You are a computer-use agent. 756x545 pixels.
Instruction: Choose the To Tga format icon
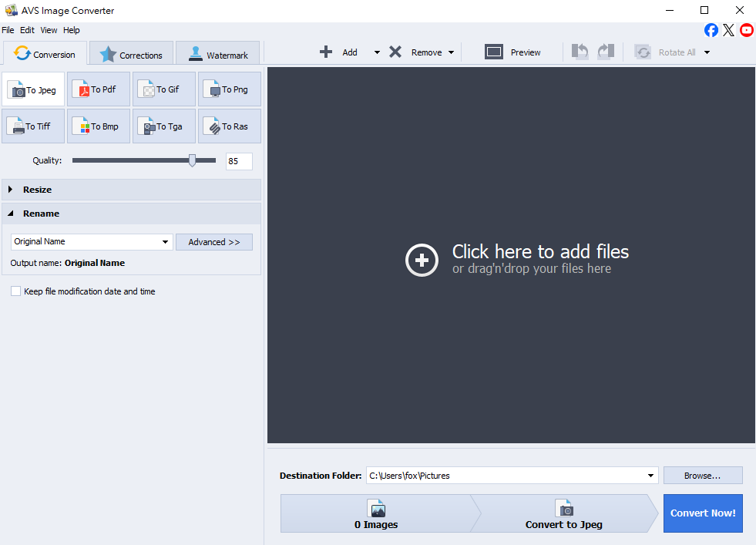(163, 126)
